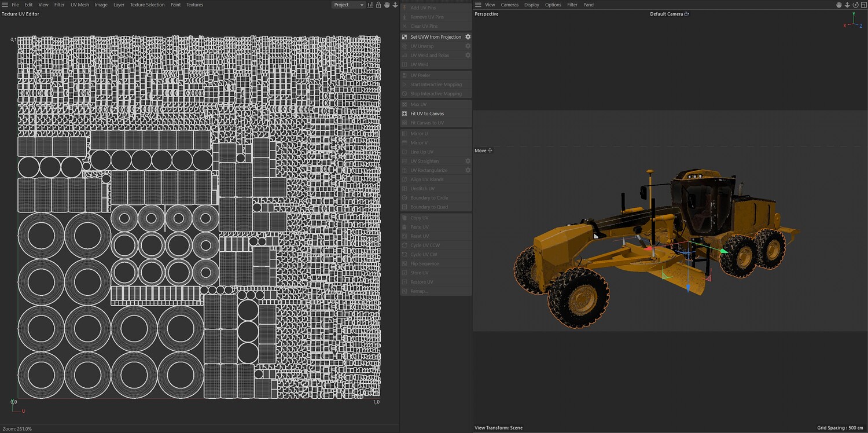Click the 'View Transform: Scene' text
Image resolution: width=868 pixels, height=433 pixels.
tap(499, 428)
